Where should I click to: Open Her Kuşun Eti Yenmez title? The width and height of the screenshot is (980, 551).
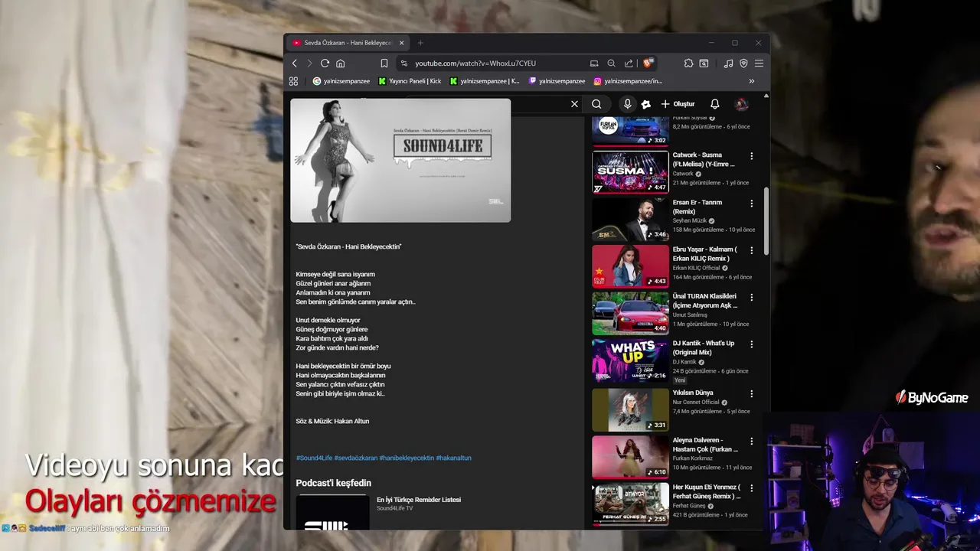[x=707, y=491]
